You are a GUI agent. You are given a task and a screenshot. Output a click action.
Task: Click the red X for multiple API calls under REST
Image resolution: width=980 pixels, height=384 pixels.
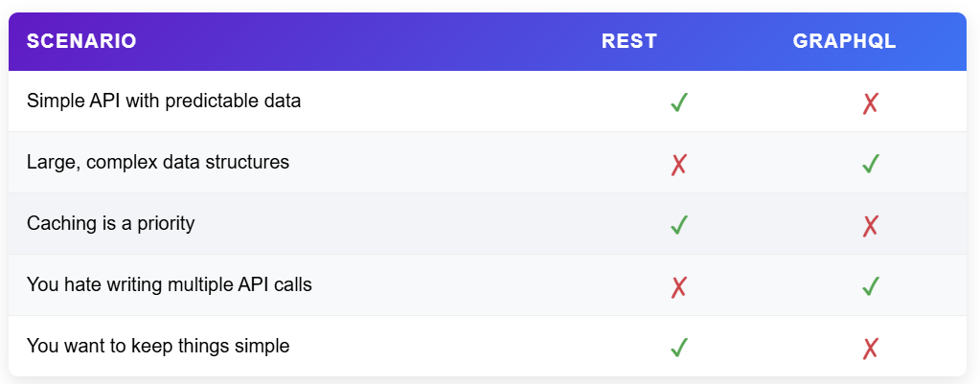pos(679,286)
